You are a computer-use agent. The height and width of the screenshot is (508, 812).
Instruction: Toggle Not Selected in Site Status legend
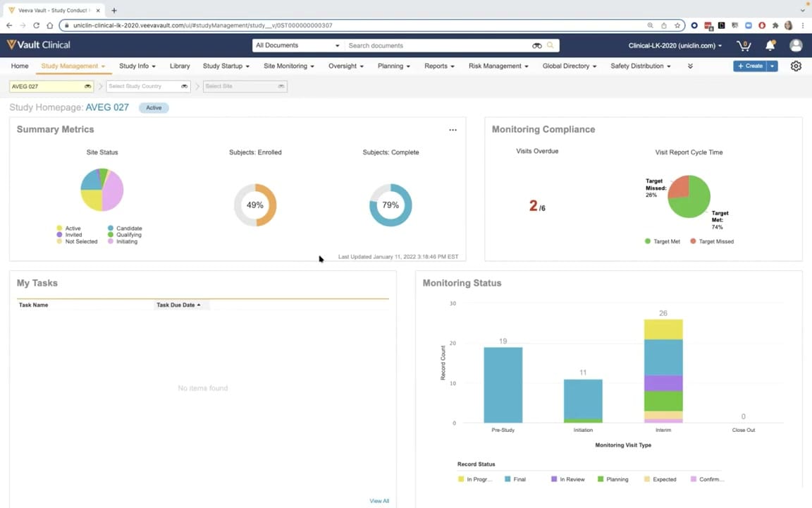point(77,241)
